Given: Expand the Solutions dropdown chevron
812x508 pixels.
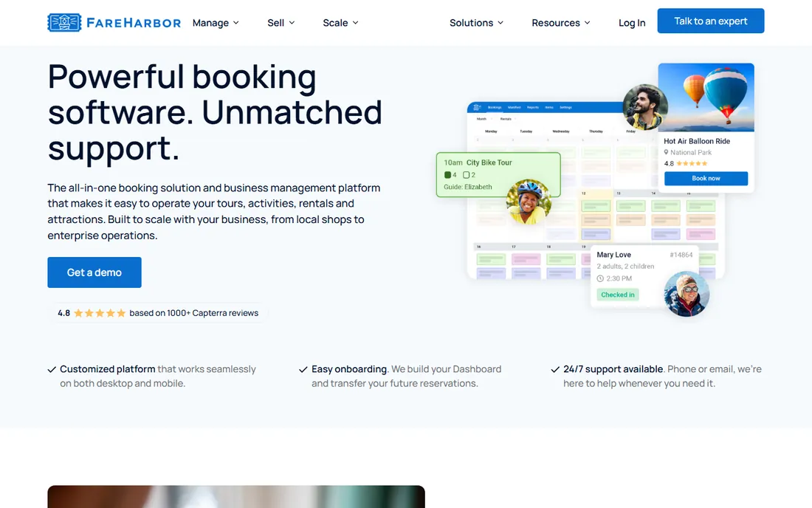Looking at the screenshot, I should (500, 23).
